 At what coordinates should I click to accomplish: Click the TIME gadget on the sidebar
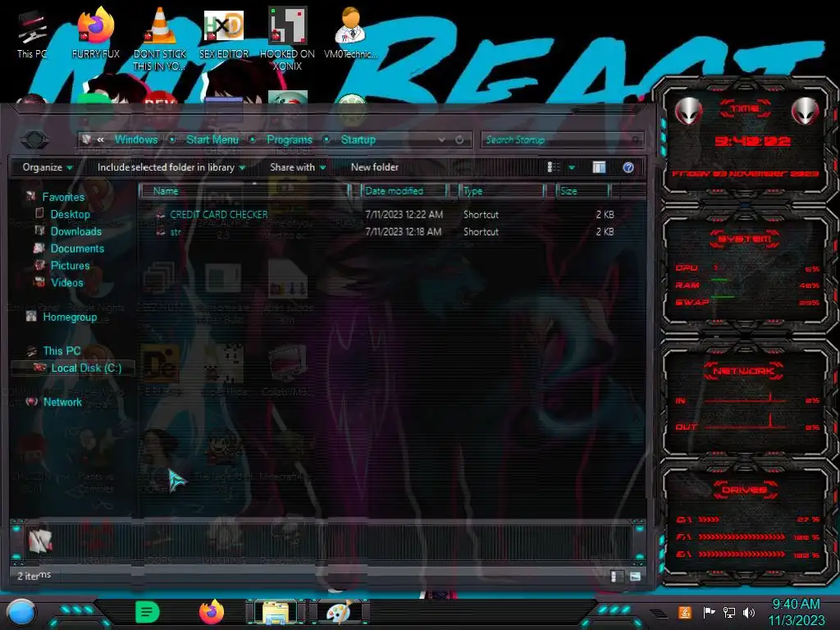745,140
